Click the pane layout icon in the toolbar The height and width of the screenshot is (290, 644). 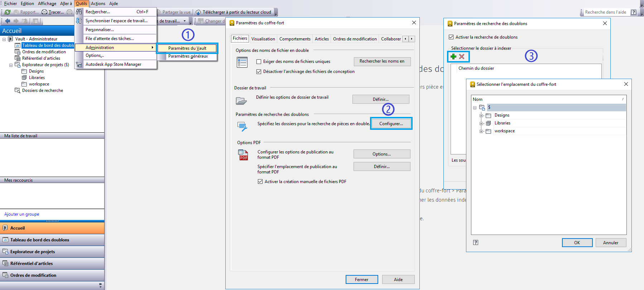pyautogui.click(x=35, y=21)
